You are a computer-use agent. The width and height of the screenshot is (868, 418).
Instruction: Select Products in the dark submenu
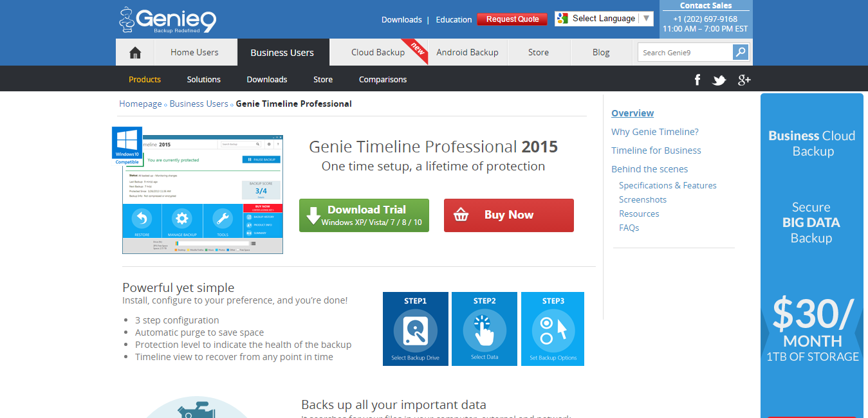pos(145,80)
